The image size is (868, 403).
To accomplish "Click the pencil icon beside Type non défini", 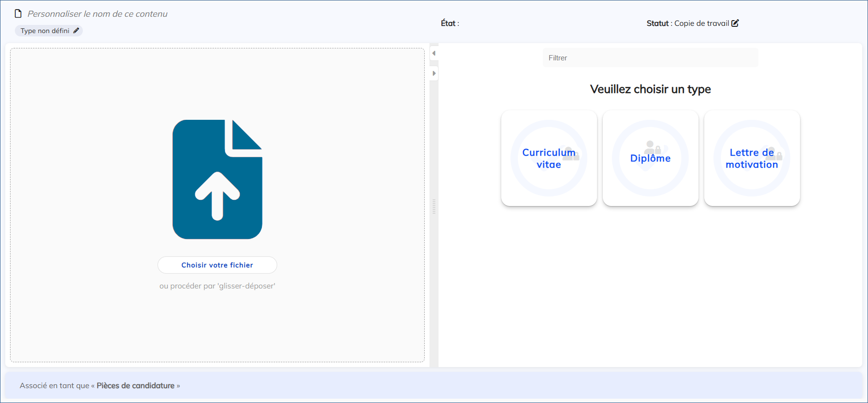I will [76, 31].
